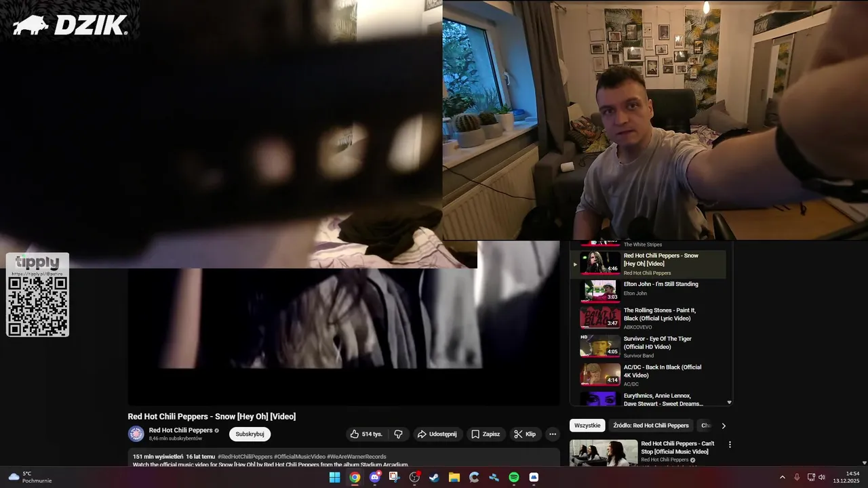Screen dimensions: 868x488
Task: Open the #WeAreWarnerRecords hashtag link
Action: 357,457
